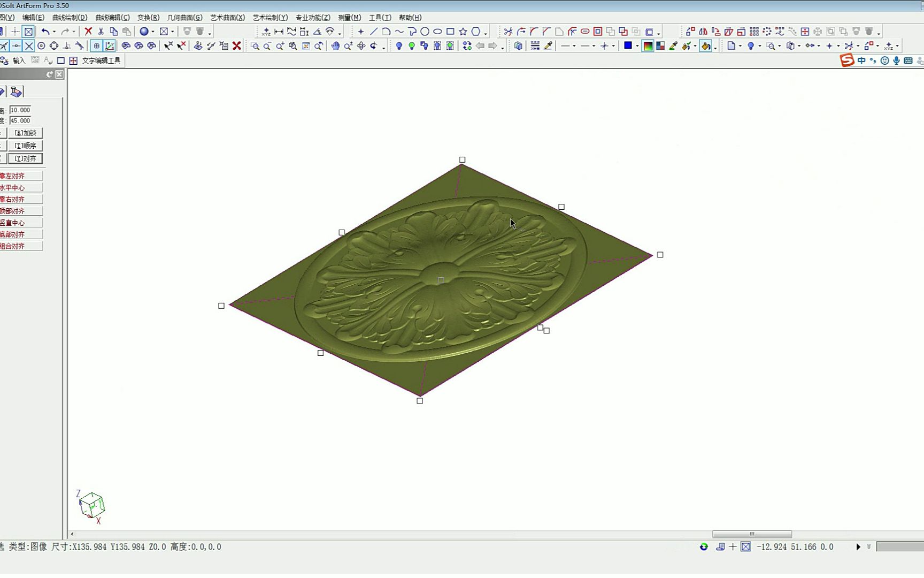924x578 pixels.
Task: Click the eyedropper color pick icon
Action: click(x=673, y=46)
